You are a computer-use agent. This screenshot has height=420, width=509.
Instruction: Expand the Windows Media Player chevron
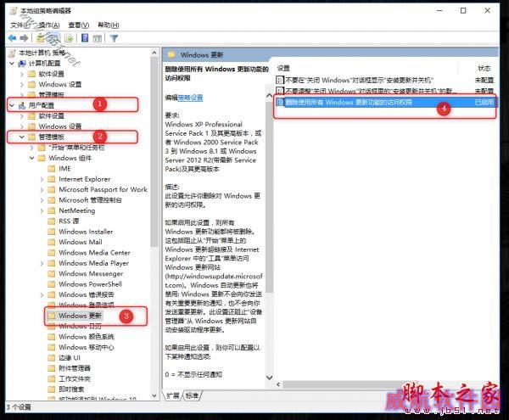(x=42, y=263)
